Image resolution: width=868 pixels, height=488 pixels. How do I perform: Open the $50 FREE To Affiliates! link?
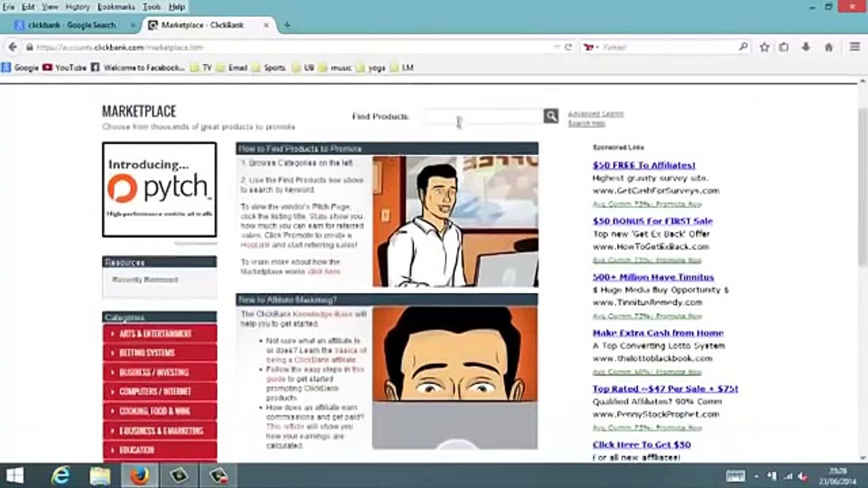tap(644, 165)
